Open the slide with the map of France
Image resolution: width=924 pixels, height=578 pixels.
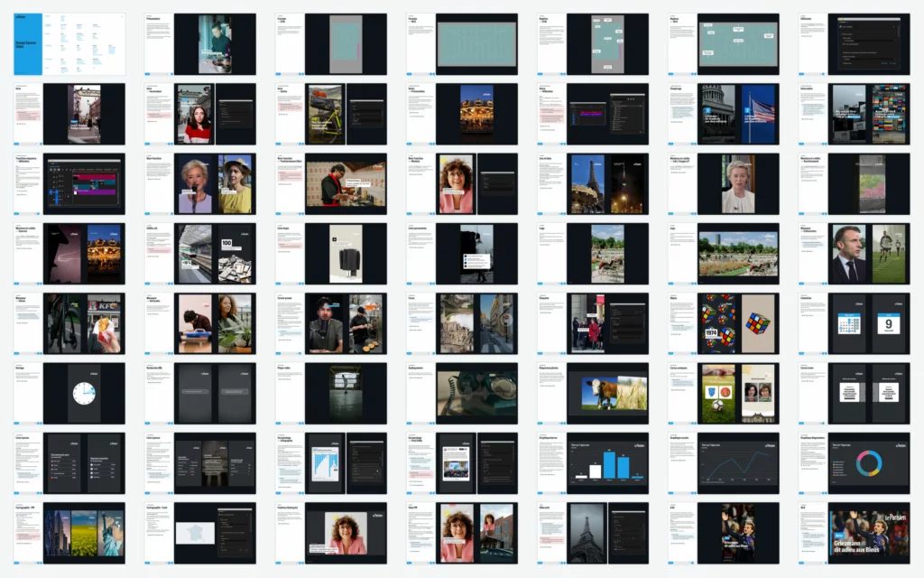(200, 533)
